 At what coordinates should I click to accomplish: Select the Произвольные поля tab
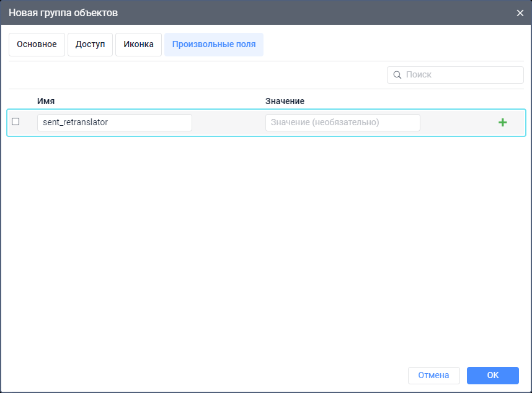pos(213,45)
